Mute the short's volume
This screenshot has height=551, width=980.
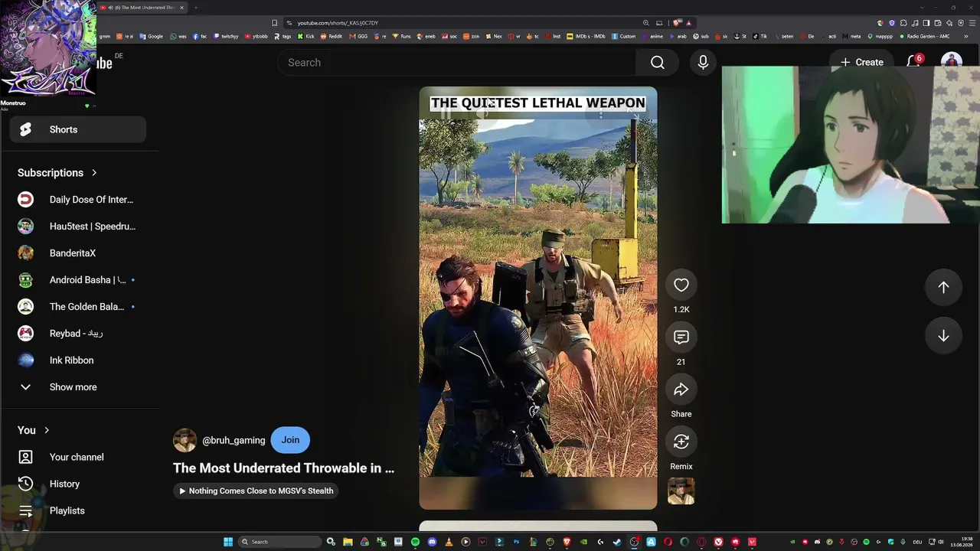point(482,116)
